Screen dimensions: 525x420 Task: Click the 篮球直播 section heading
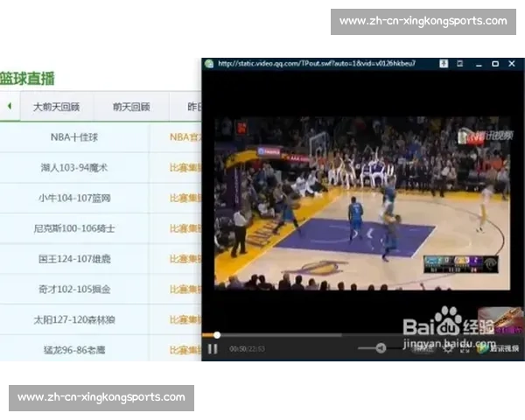[27, 79]
